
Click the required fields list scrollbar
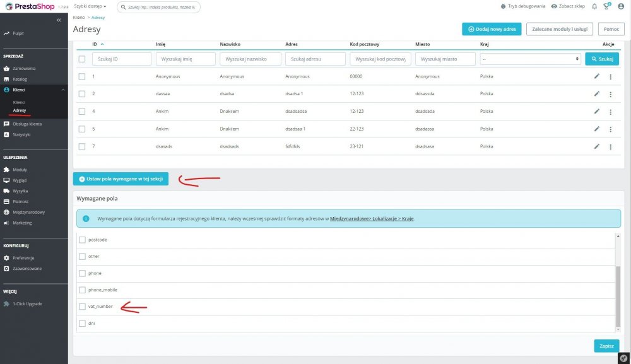pyautogui.click(x=618, y=296)
